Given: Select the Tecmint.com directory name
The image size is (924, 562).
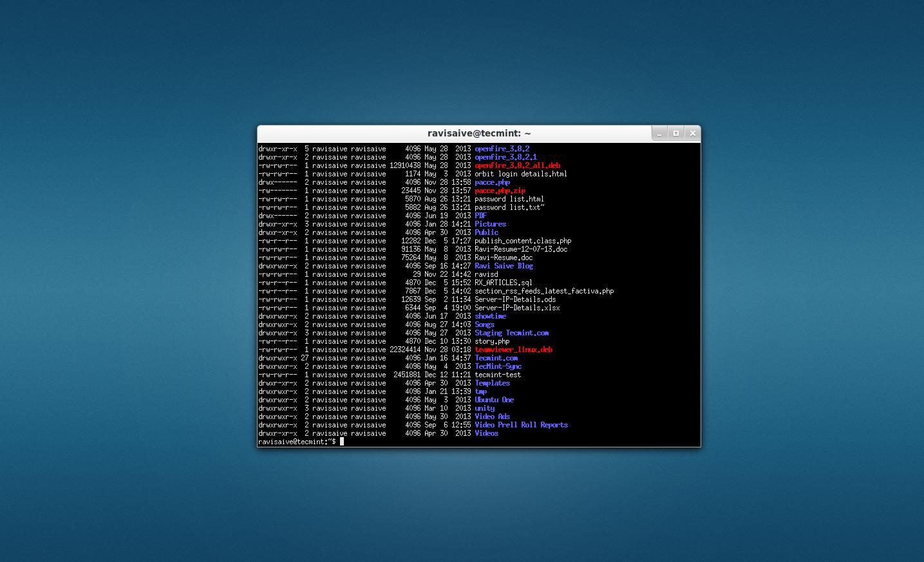Looking at the screenshot, I should pos(495,358).
